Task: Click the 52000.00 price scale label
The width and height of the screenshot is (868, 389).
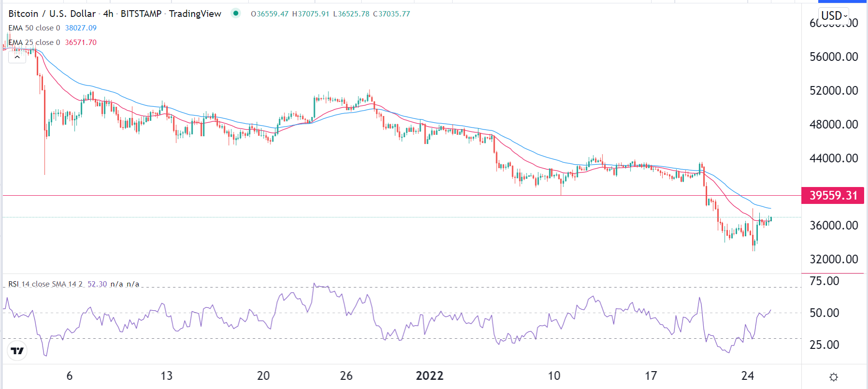Action: tap(834, 91)
